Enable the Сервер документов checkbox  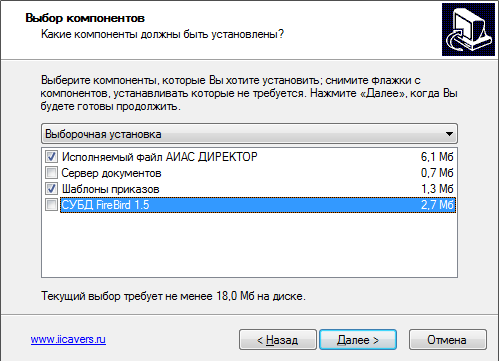point(51,173)
